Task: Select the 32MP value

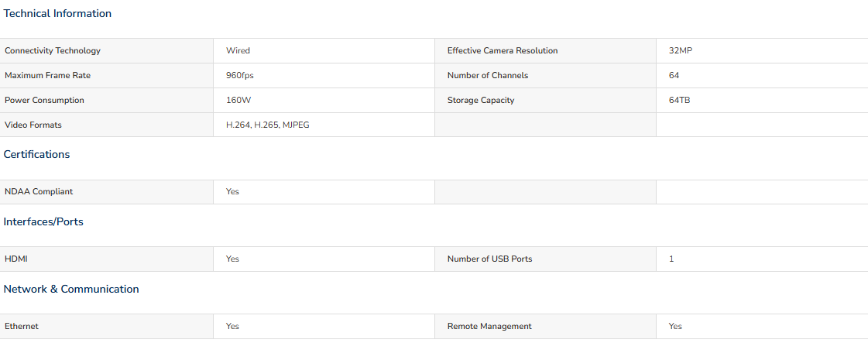Action: (x=679, y=51)
